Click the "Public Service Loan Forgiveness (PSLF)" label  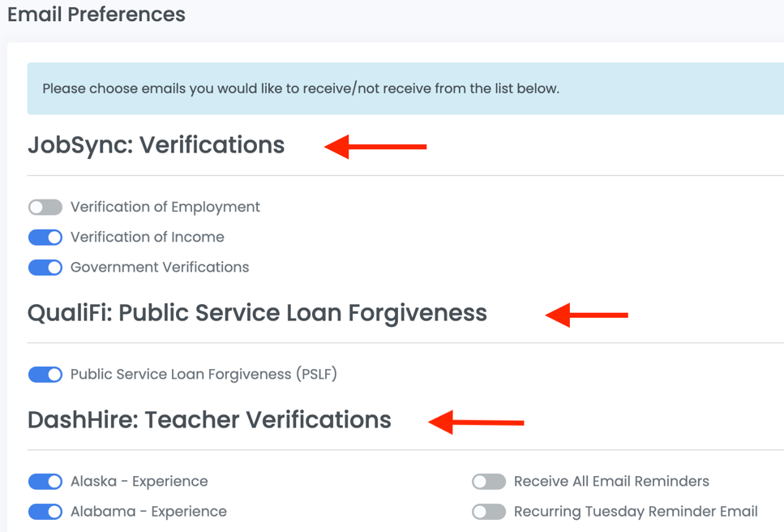pyautogui.click(x=203, y=374)
